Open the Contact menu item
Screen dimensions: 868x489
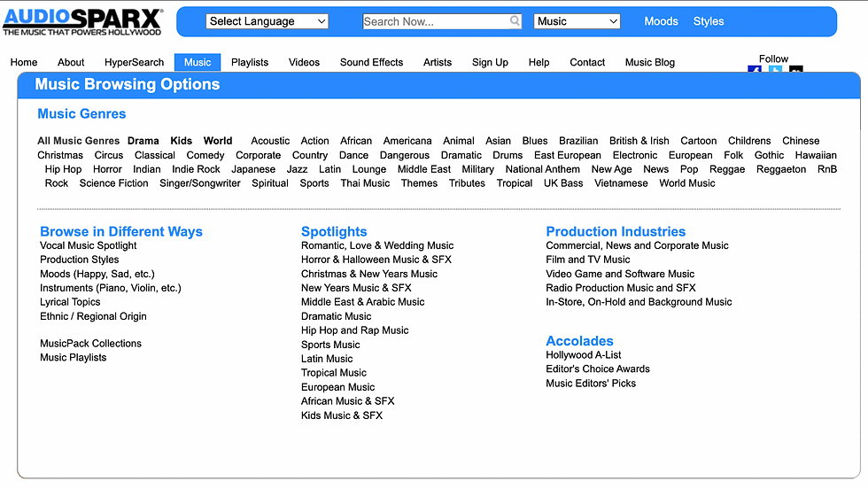[x=587, y=62]
